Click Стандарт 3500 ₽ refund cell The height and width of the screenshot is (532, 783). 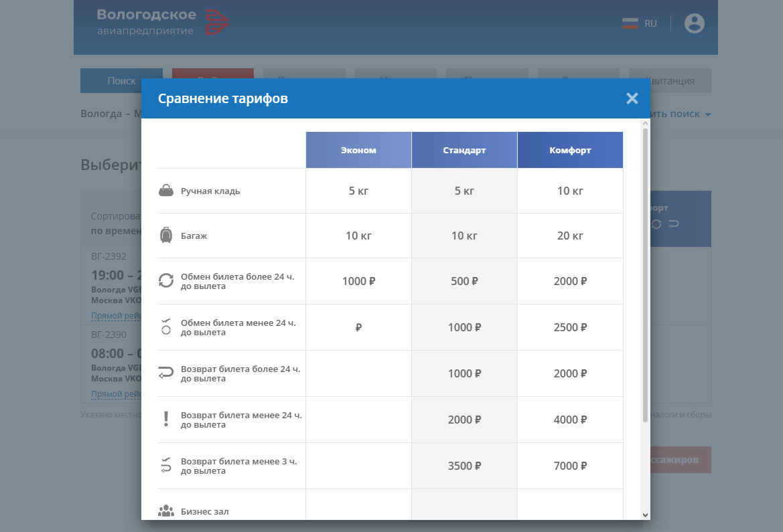click(464, 466)
